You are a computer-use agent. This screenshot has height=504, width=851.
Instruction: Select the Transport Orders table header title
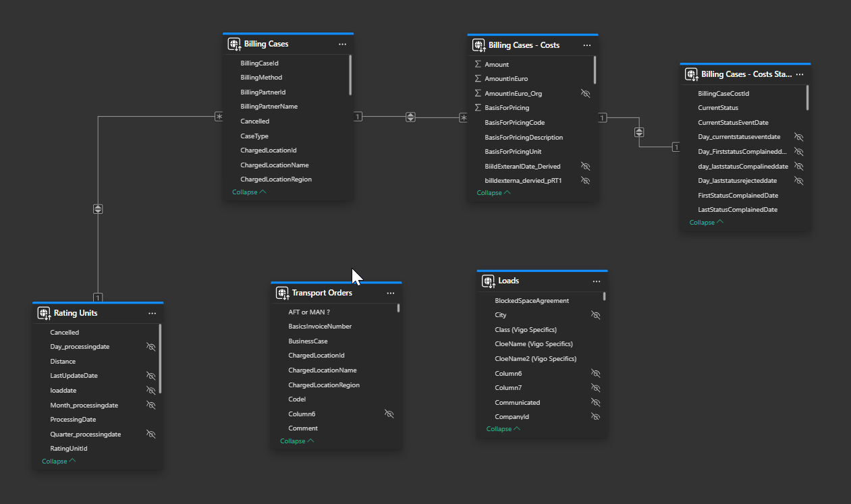(x=322, y=293)
